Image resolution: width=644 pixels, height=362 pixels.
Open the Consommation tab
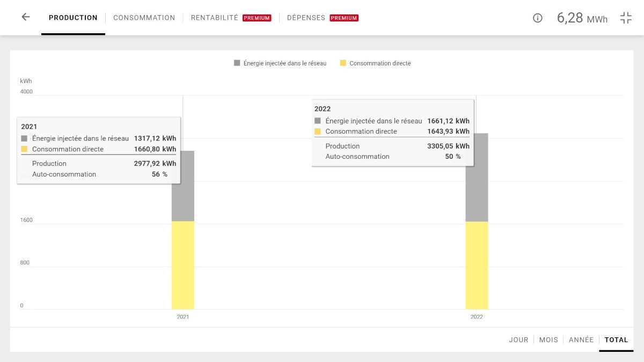coord(144,18)
